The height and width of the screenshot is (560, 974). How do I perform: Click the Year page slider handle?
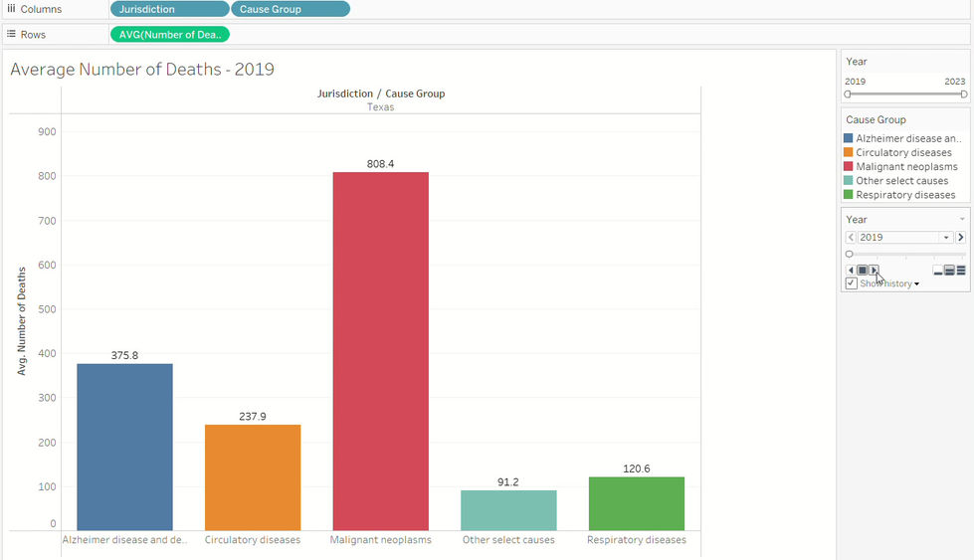click(850, 254)
